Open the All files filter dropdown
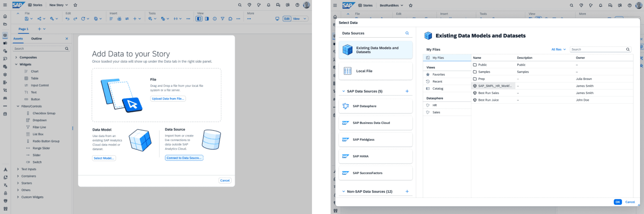The image size is (644, 214). [558, 49]
